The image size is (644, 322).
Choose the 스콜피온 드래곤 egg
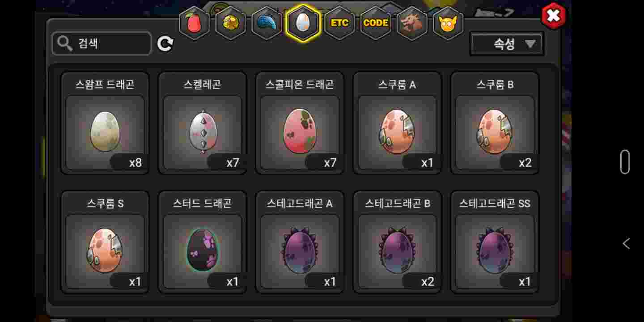(x=300, y=123)
